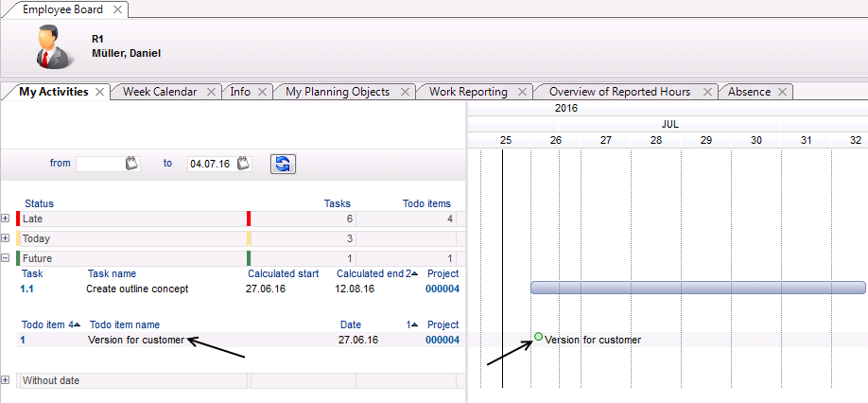Click the refresh button beside the date fields
868x403 pixels.
tap(283, 164)
